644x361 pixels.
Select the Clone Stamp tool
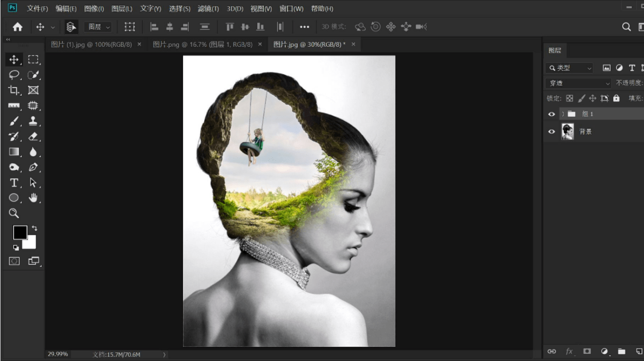33,121
